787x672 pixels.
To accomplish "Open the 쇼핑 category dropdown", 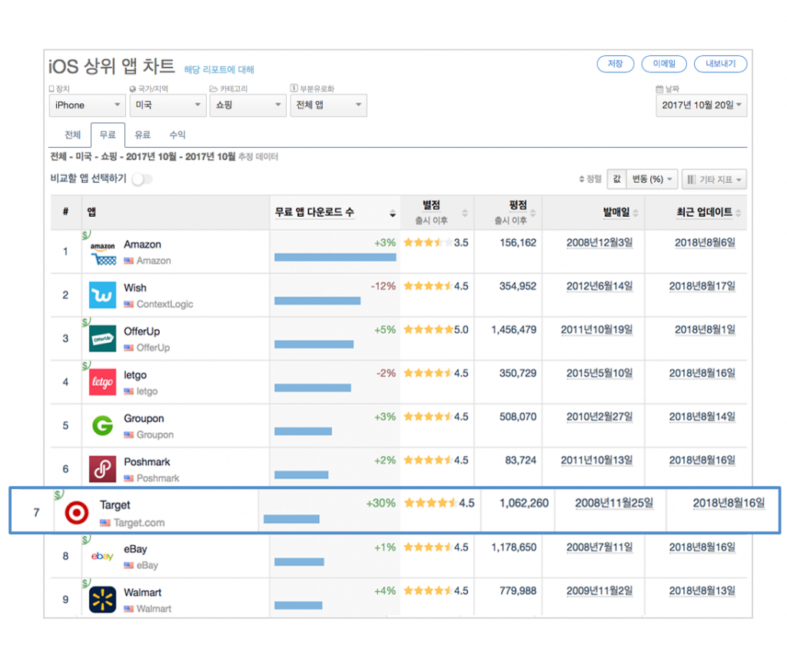I will [248, 105].
